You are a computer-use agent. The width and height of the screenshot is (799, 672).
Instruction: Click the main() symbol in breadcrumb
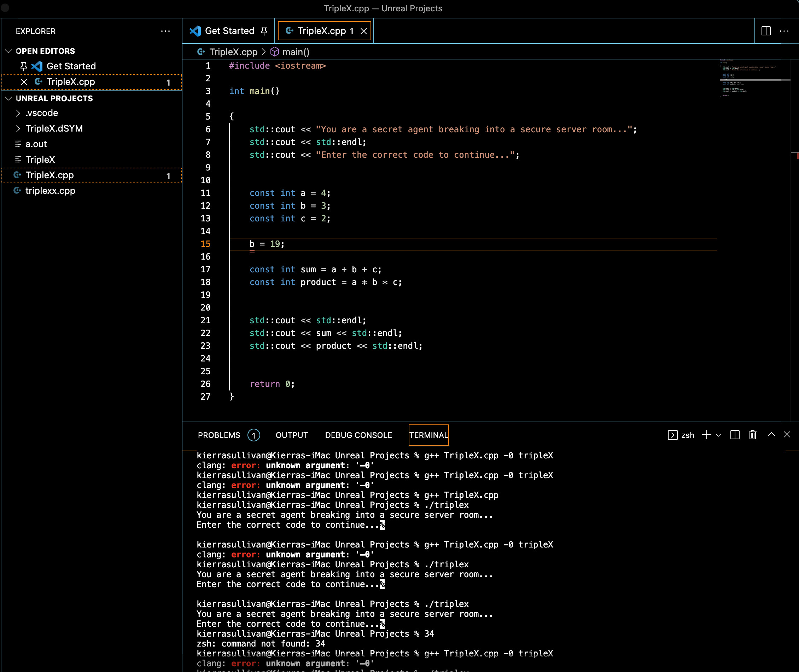[x=296, y=52]
